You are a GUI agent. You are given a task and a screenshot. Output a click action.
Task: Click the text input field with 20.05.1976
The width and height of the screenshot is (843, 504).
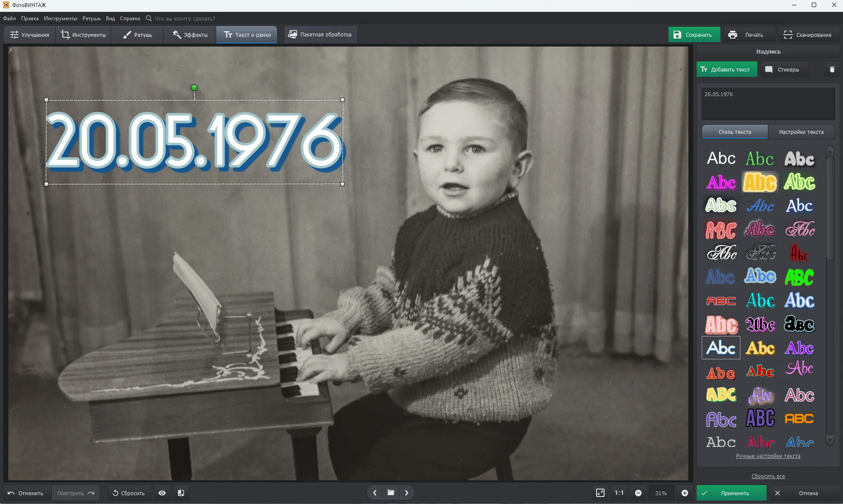pos(768,104)
